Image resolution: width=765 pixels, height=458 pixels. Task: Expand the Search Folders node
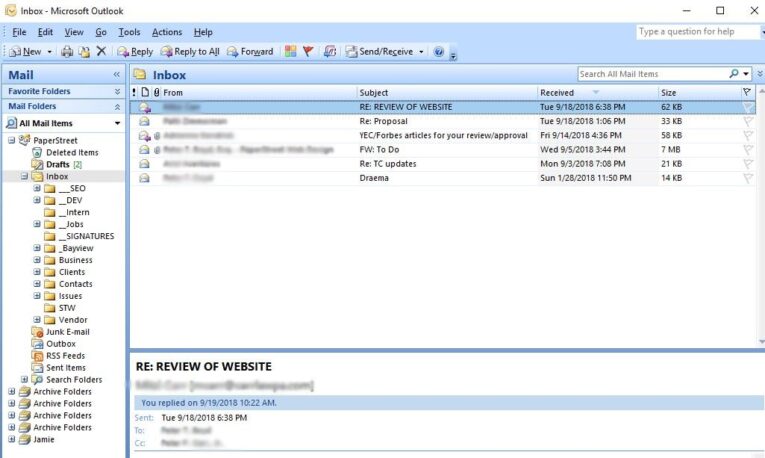point(24,379)
